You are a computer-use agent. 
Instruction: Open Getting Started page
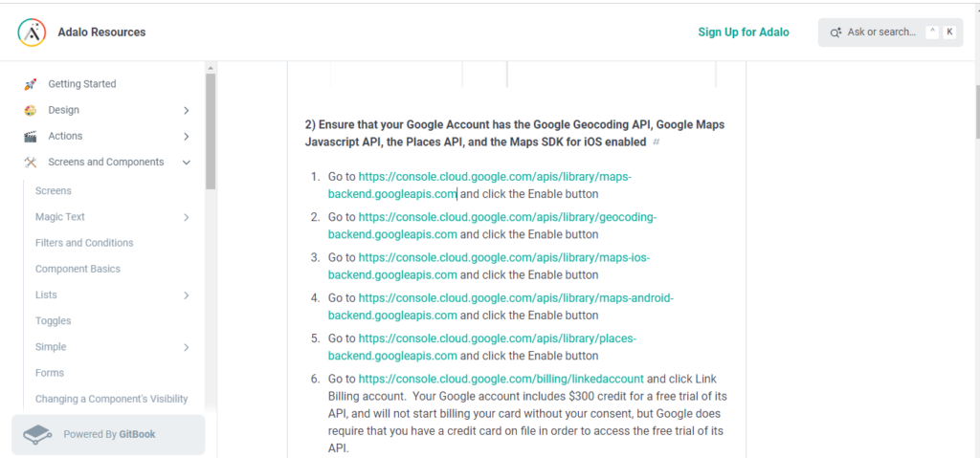[x=82, y=84]
